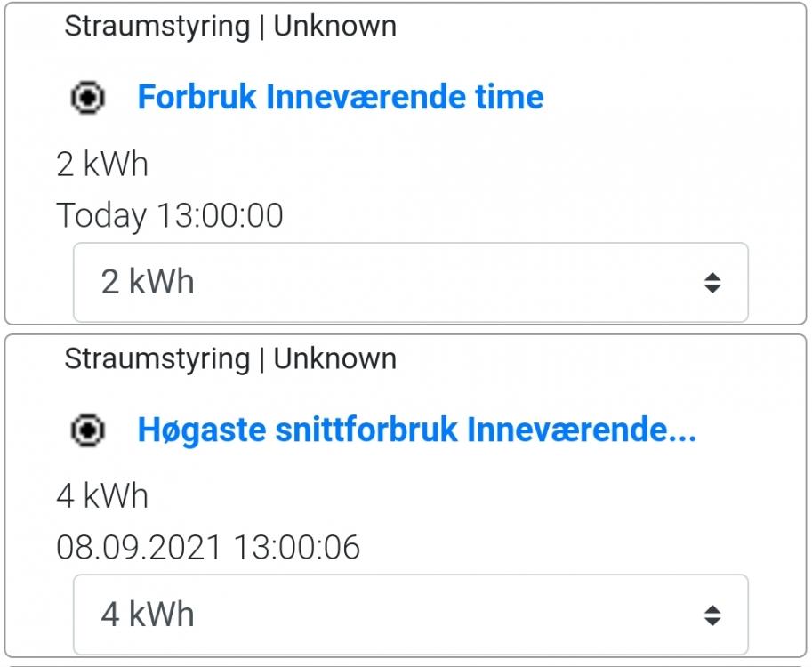This screenshot has height=667, width=812.
Task: Expand the 4 kWh dropdown arrows
Action: point(712,615)
